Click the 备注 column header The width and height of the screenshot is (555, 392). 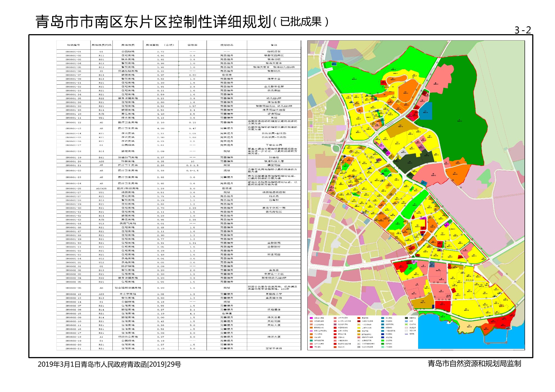[x=274, y=45]
